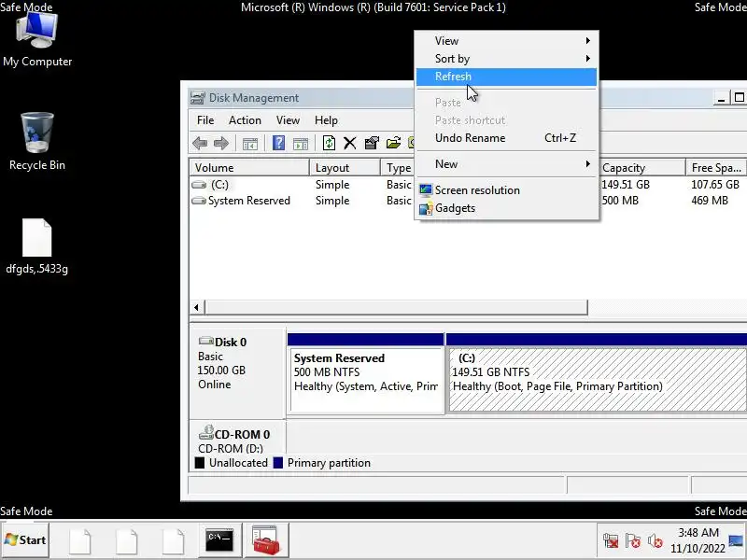The image size is (747, 560).
Task: Choose Refresh from the context menu
Action: [506, 77]
